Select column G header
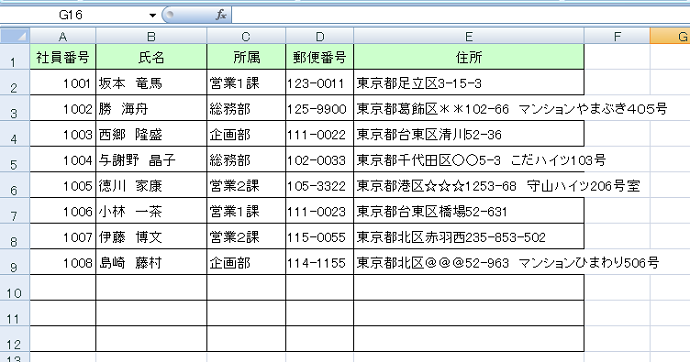 [670, 36]
